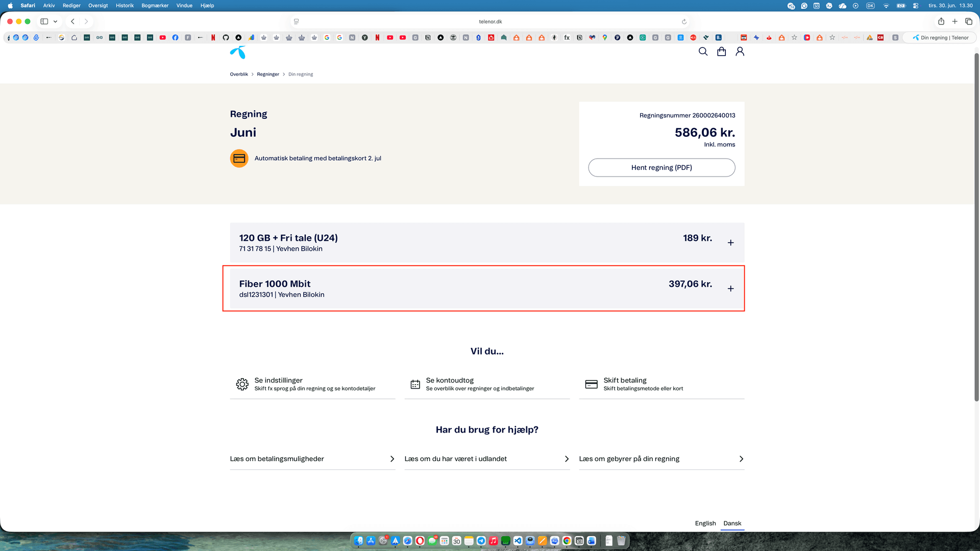Image resolution: width=980 pixels, height=551 pixels.
Task: Go to Regninger breadcrumb
Action: (x=268, y=74)
